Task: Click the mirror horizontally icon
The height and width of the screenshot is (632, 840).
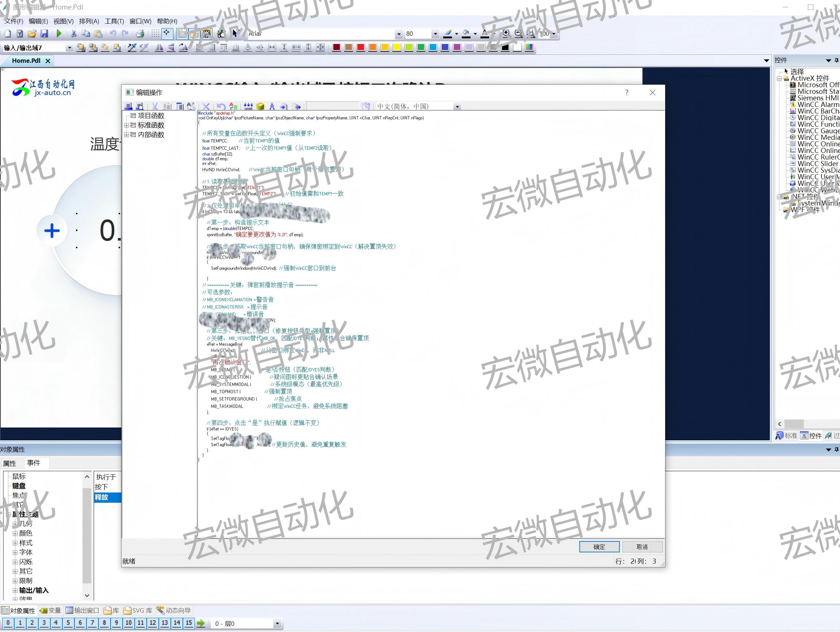Action: (x=159, y=47)
